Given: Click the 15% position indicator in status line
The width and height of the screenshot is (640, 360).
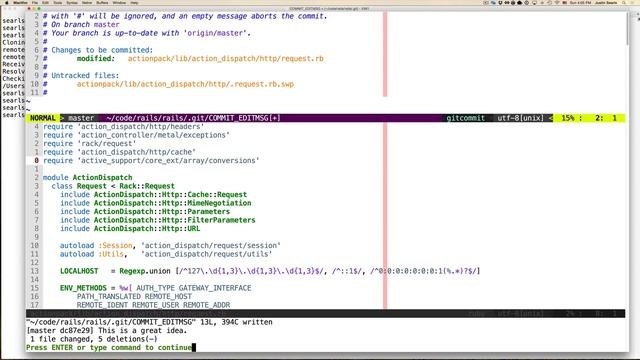Looking at the screenshot, I should pyautogui.click(x=568, y=118).
